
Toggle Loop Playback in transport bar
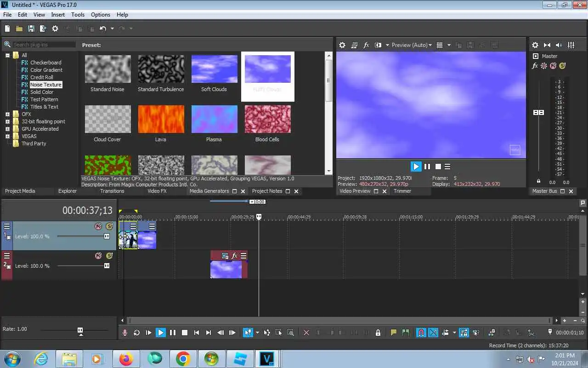pos(137,333)
